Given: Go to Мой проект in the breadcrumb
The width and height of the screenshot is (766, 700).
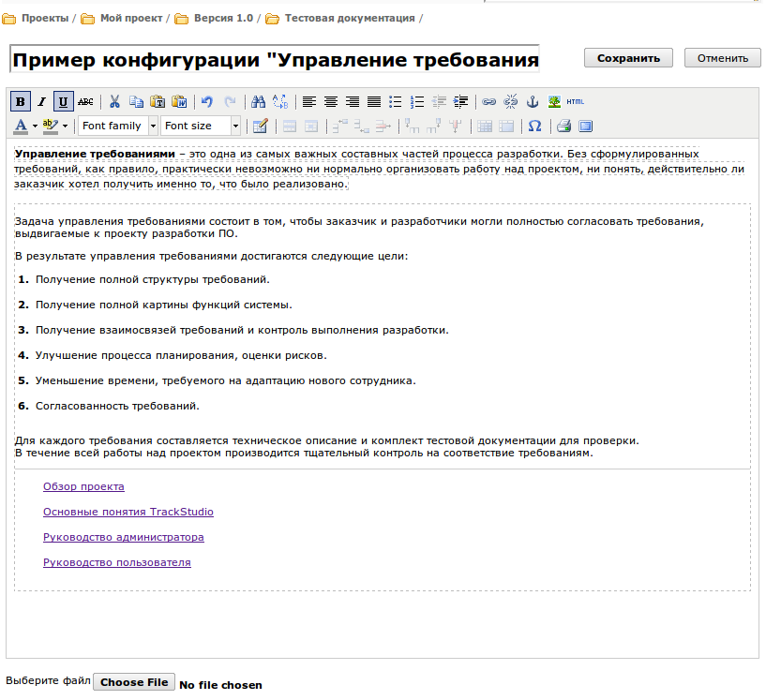Looking at the screenshot, I should click(131, 18).
